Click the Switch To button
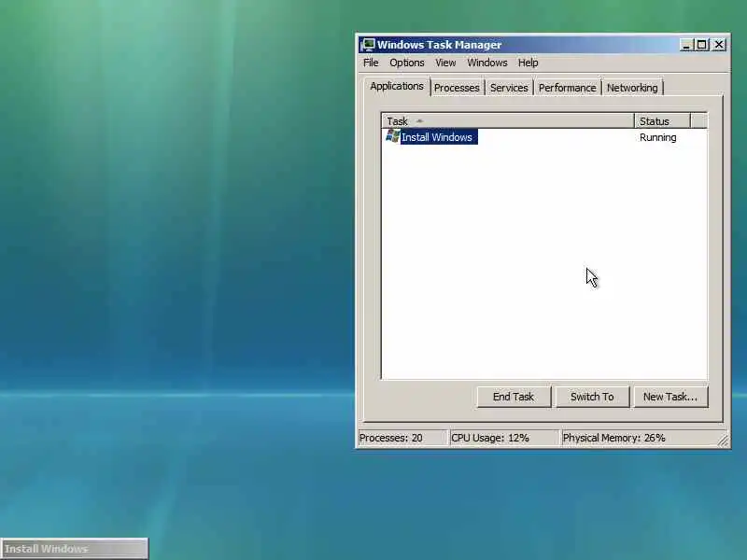Viewport: 747px width, 560px height. pos(592,397)
